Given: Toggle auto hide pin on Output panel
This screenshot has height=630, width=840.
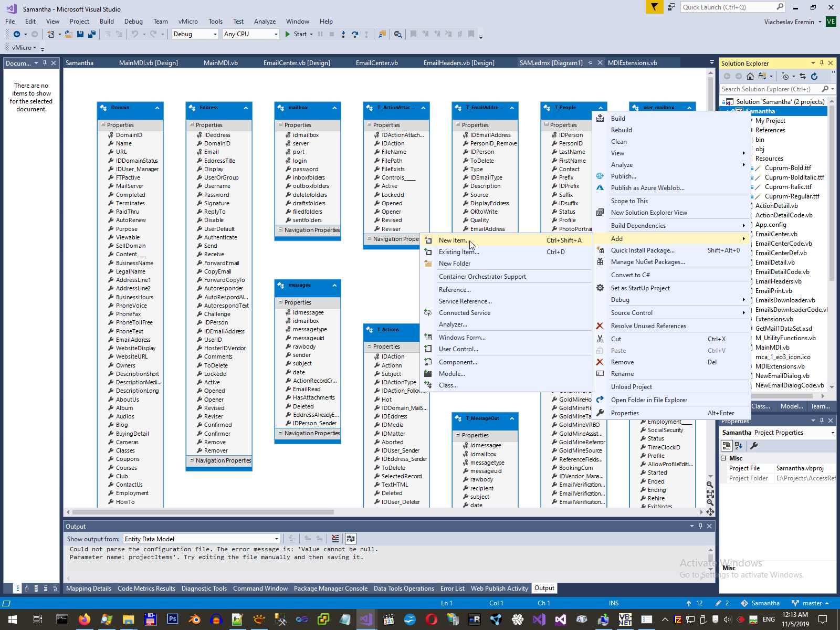Looking at the screenshot, I should click(700, 526).
